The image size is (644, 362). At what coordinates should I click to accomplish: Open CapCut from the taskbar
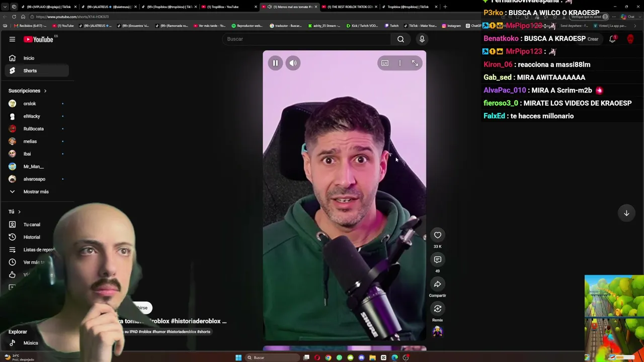pyautogui.click(x=383, y=357)
